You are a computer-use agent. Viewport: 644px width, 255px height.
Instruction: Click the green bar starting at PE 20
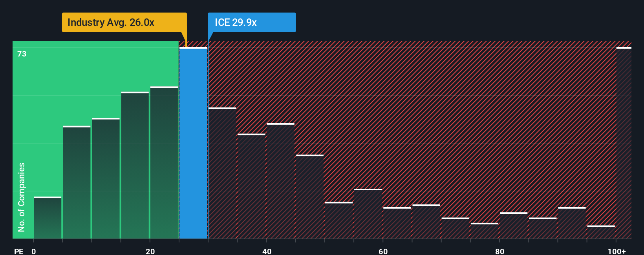pyautogui.click(x=164, y=162)
